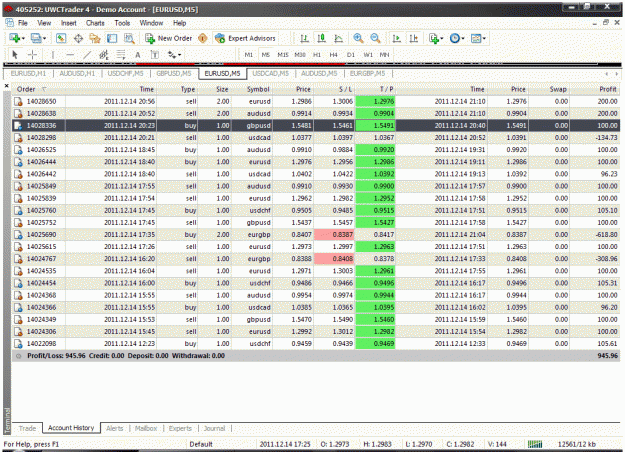625x452 pixels.
Task: Open the arrows objects dropdown
Action: point(174,55)
